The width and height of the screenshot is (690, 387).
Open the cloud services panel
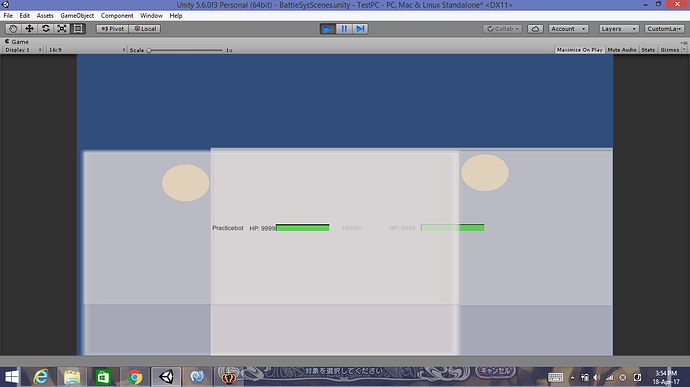(535, 29)
